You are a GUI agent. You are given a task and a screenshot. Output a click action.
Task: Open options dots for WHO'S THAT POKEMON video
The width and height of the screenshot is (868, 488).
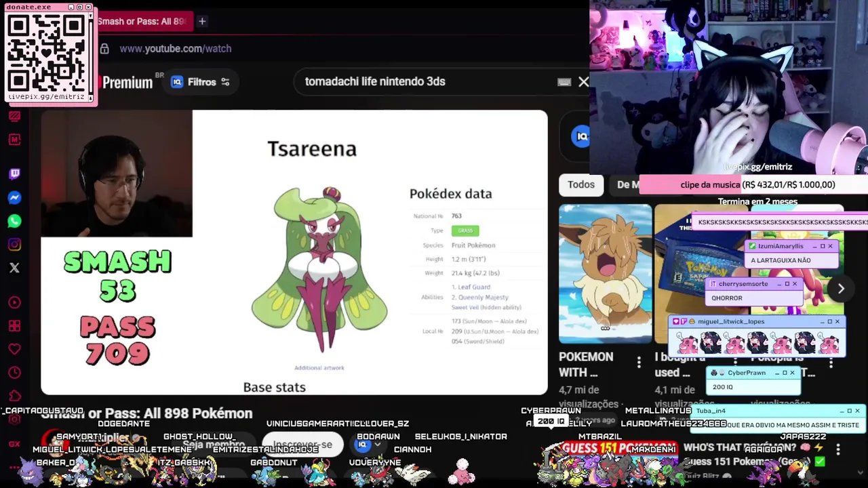[x=838, y=449]
